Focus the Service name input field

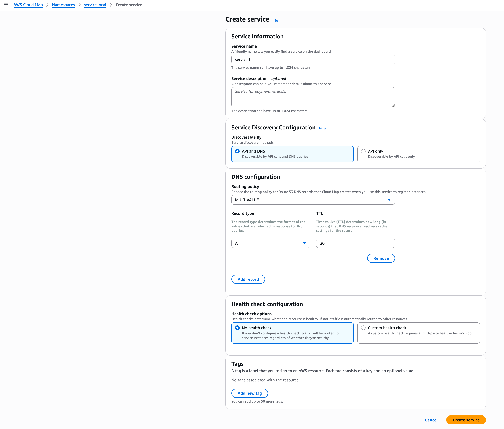313,60
